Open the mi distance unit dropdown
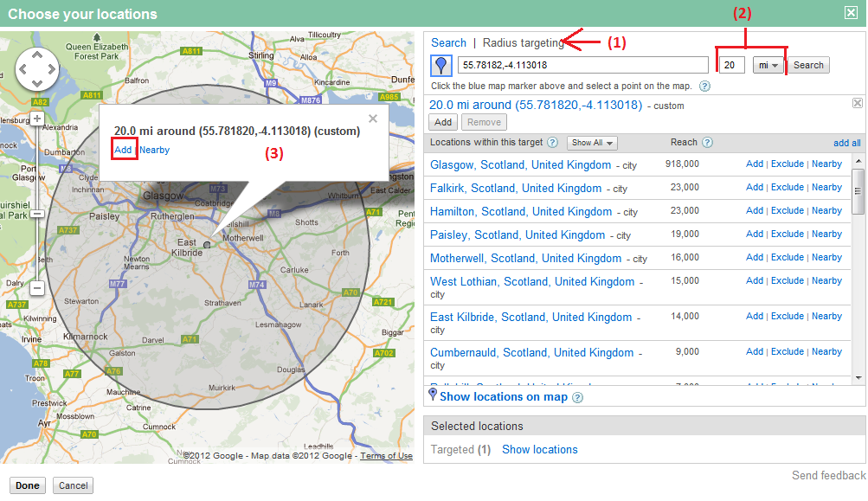 768,65
